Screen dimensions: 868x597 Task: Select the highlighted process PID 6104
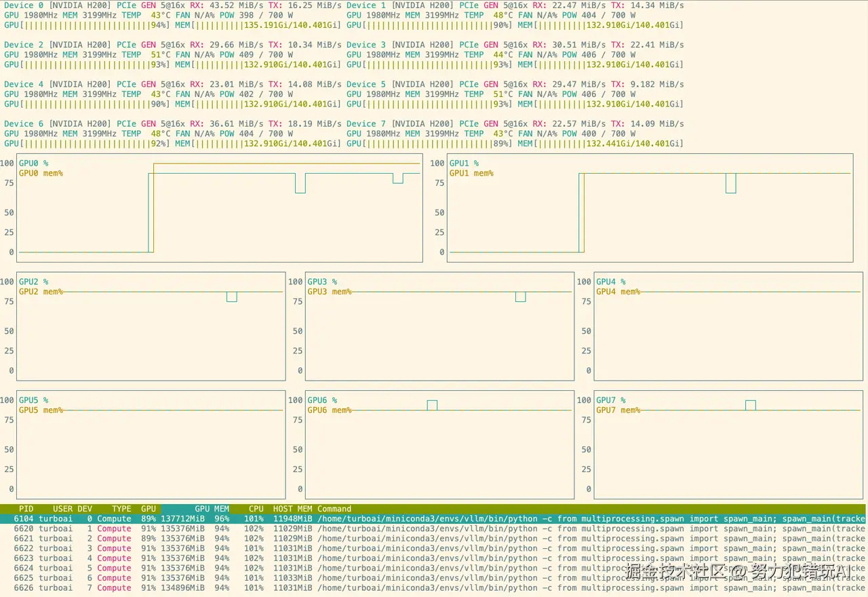434,519
